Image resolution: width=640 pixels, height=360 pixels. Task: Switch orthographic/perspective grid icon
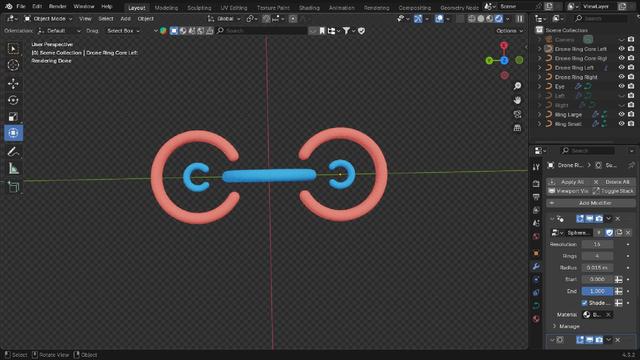click(x=517, y=128)
